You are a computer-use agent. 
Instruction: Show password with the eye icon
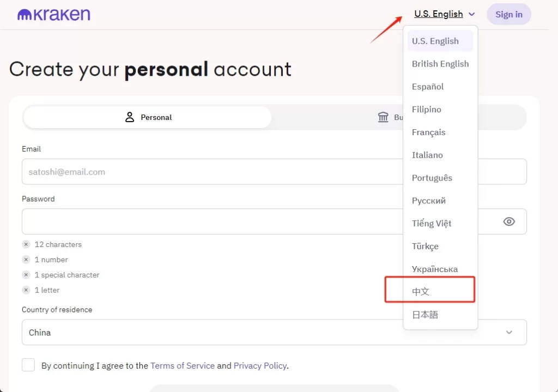[x=509, y=221]
